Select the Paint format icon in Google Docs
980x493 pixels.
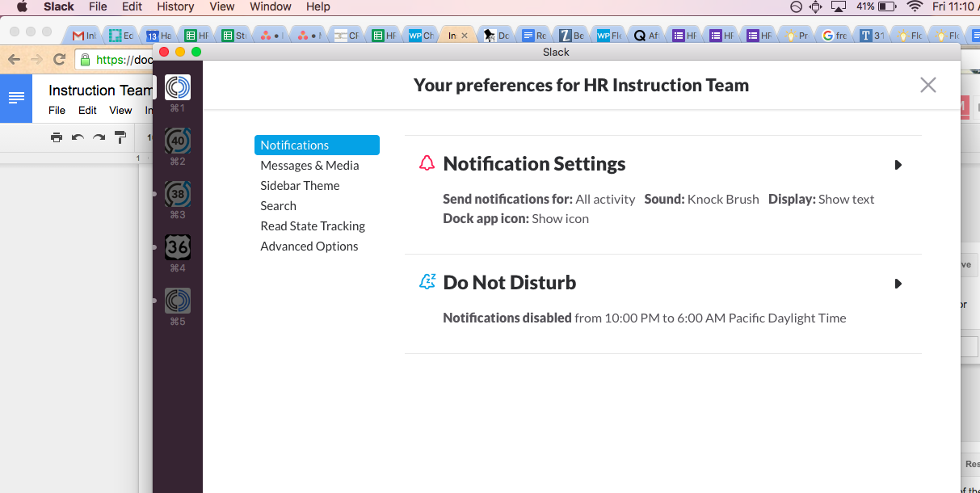(x=120, y=137)
